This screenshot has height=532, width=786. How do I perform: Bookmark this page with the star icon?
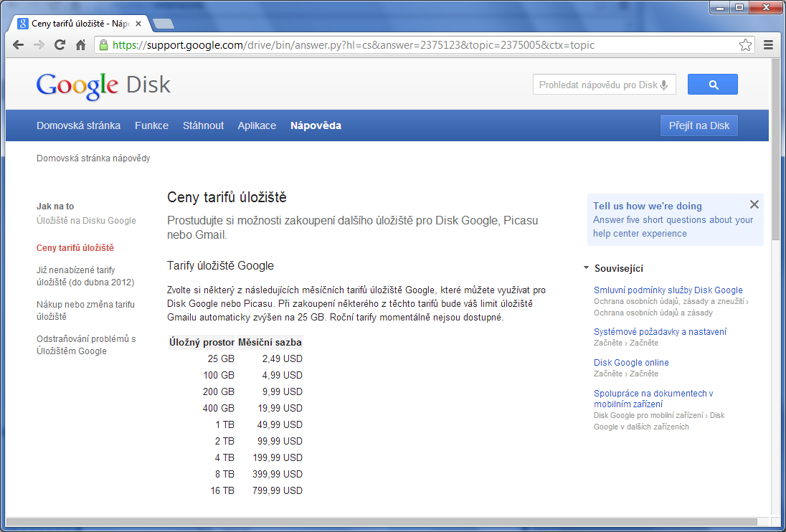[x=745, y=45]
